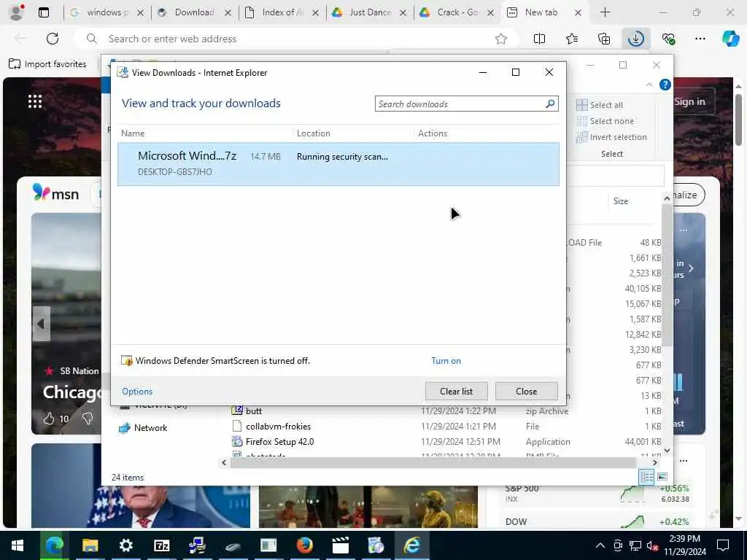Click Edge address bar
This screenshot has height=560, width=747.
coord(295,39)
